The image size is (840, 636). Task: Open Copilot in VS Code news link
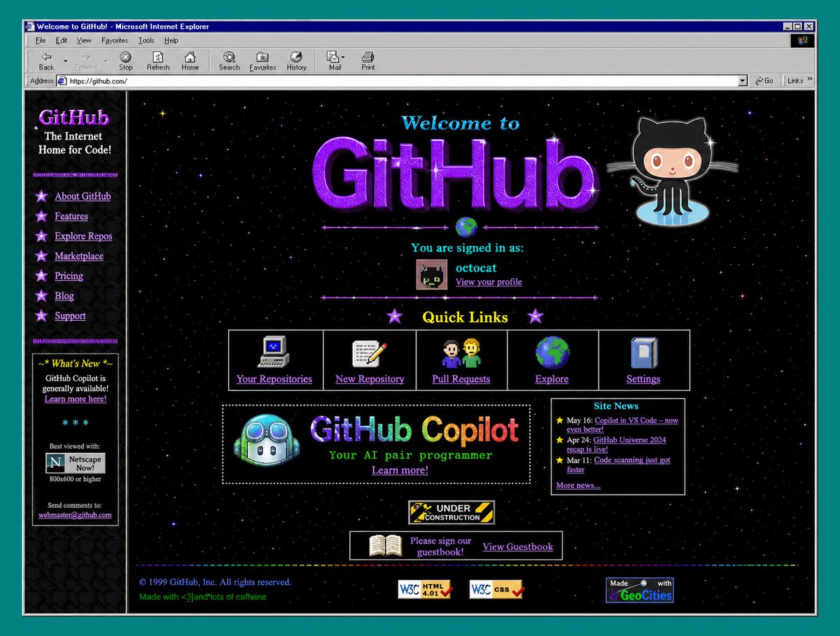[622, 425]
